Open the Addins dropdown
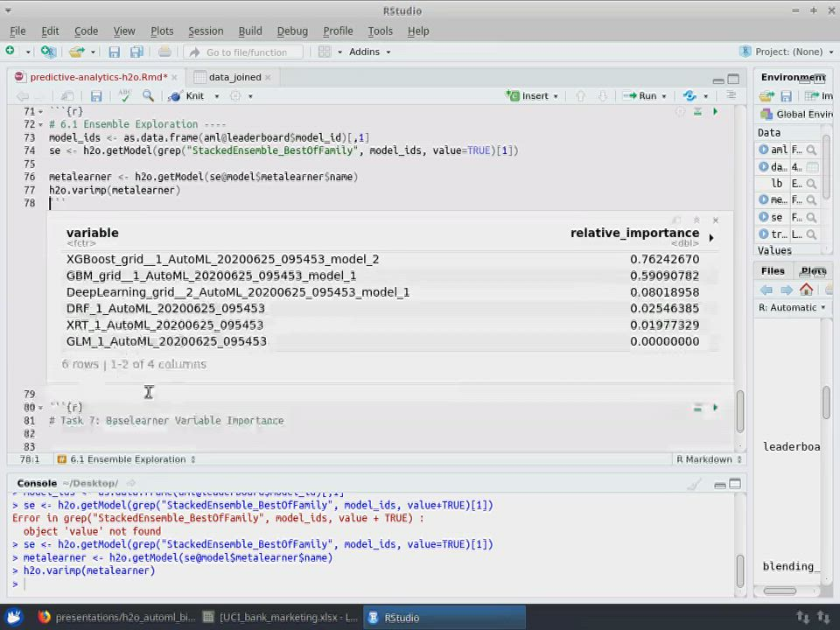840x630 pixels. pos(369,52)
